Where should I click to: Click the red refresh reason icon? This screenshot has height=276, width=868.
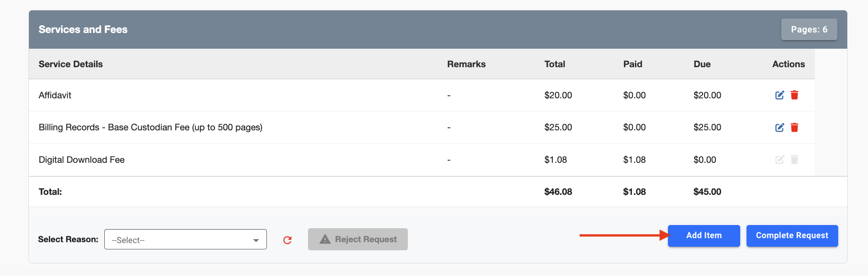point(287,240)
